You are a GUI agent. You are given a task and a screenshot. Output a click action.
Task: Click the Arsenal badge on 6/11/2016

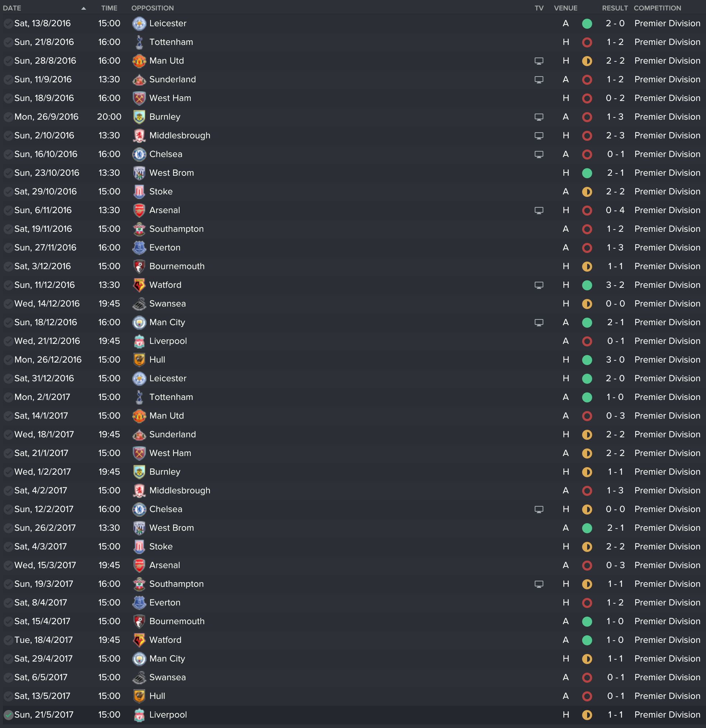[x=139, y=211]
